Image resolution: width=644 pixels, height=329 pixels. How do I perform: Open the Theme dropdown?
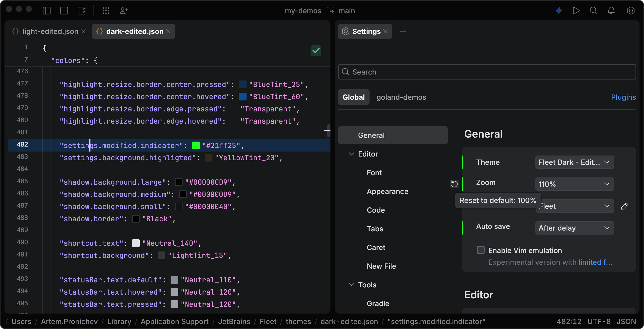(x=574, y=162)
